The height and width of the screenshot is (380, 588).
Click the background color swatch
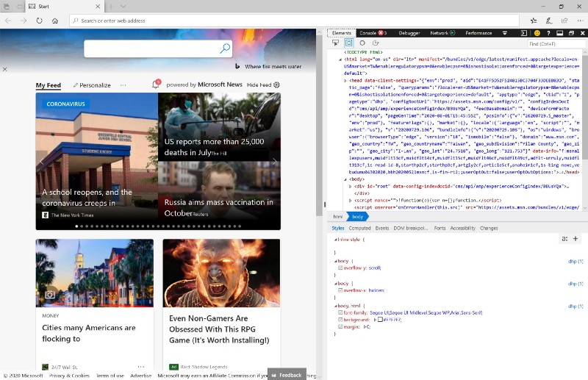381,319
